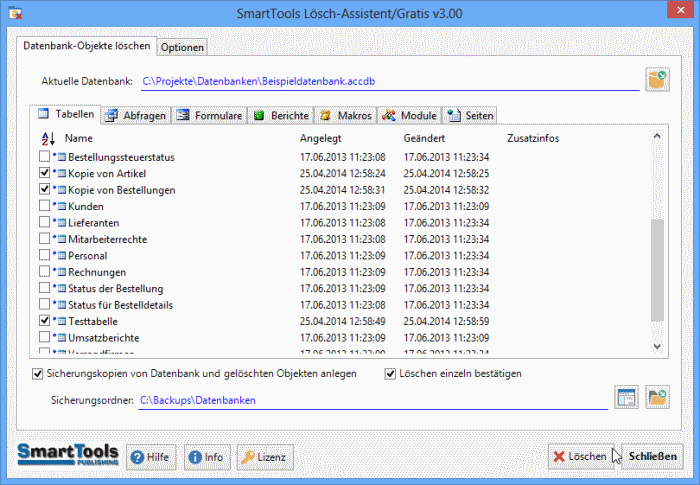Tick the Rechnungen checkbox
This screenshot has height=485, width=700.
[44, 272]
